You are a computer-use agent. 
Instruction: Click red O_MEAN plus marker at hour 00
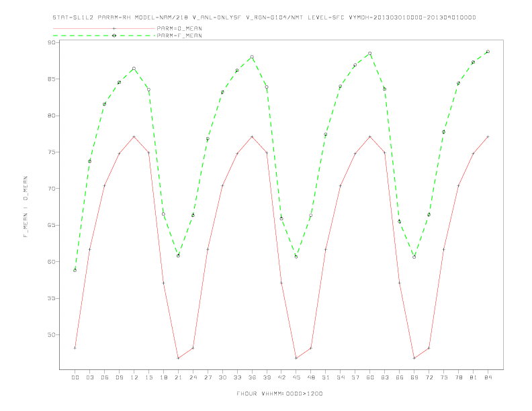75,348
